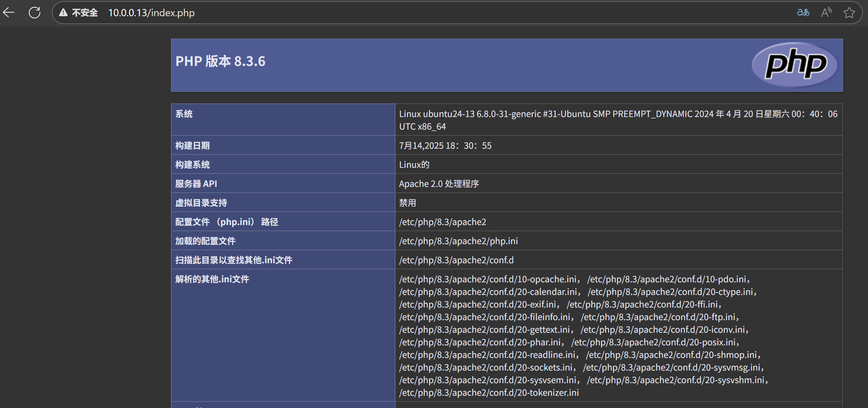Select the "PHP 版本 8.3.6" heading
This screenshot has width=868, height=408.
(220, 61)
